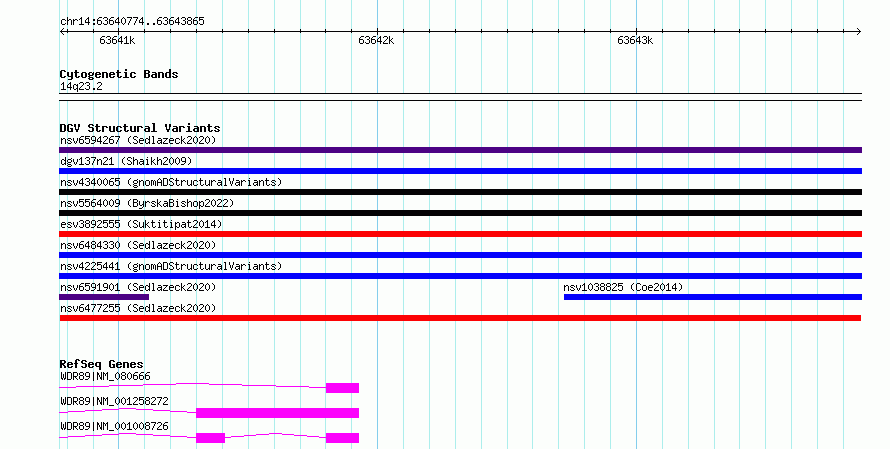Open the RefSeq Genes track title
This screenshot has width=890, height=449.
coord(101,364)
